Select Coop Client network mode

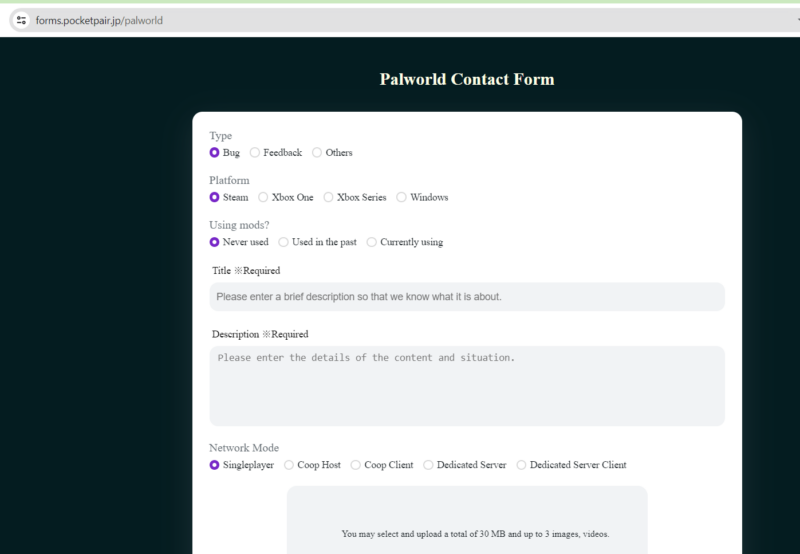pos(356,465)
